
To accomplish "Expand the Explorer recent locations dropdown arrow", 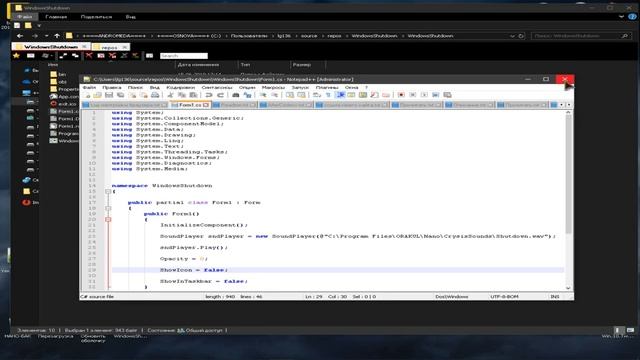I will 46,36.
